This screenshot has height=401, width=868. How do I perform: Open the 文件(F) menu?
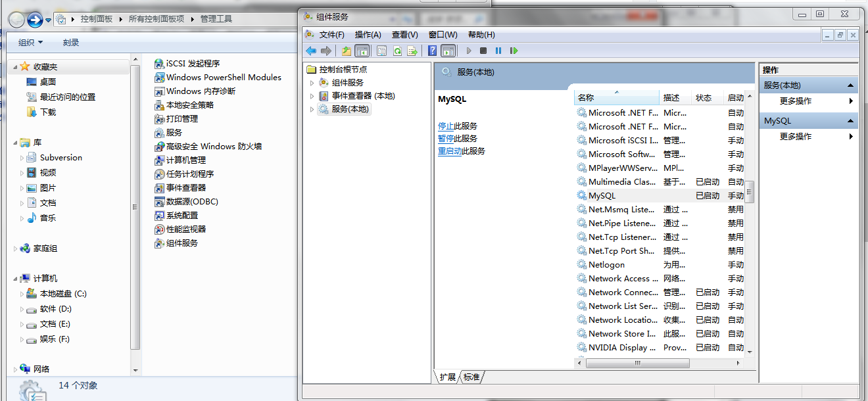coord(332,35)
